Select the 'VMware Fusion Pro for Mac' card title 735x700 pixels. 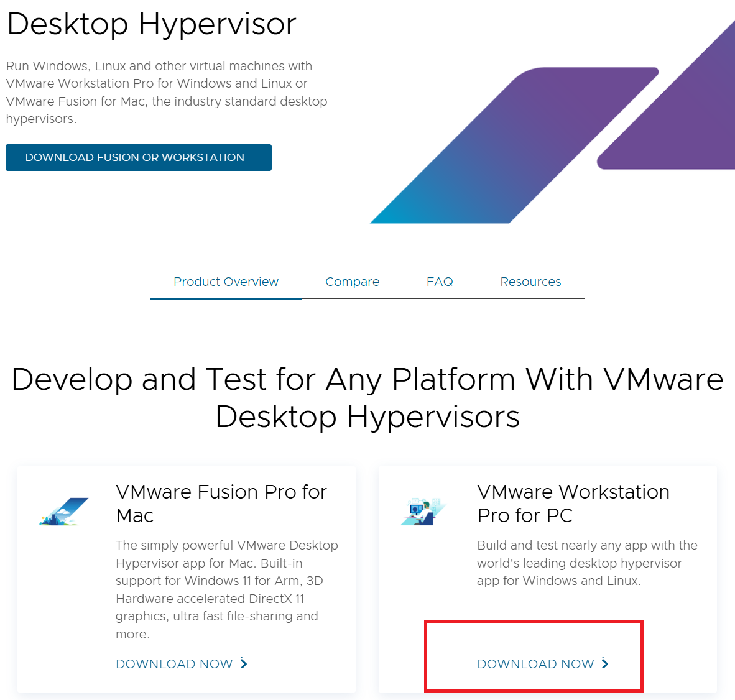click(221, 504)
